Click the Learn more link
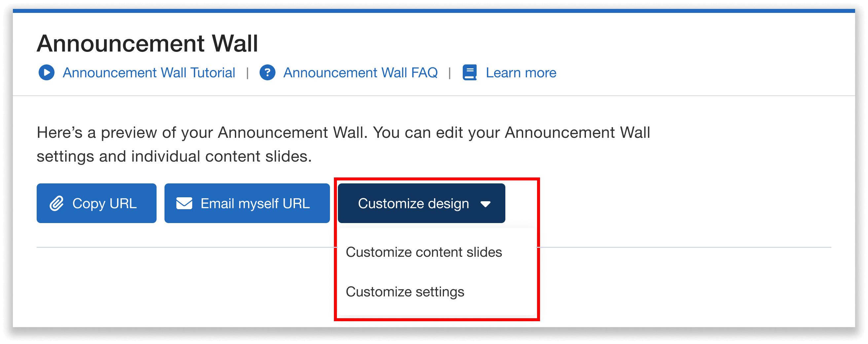 click(x=520, y=72)
